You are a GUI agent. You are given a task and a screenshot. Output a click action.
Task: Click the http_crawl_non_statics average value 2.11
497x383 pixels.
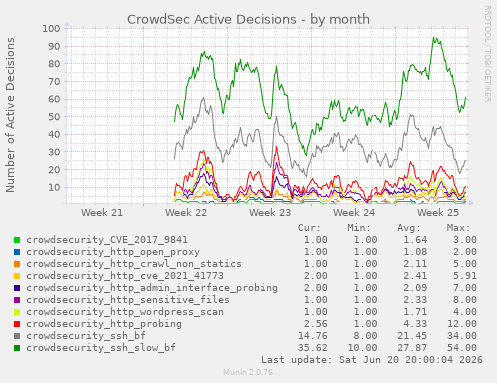coord(415,264)
